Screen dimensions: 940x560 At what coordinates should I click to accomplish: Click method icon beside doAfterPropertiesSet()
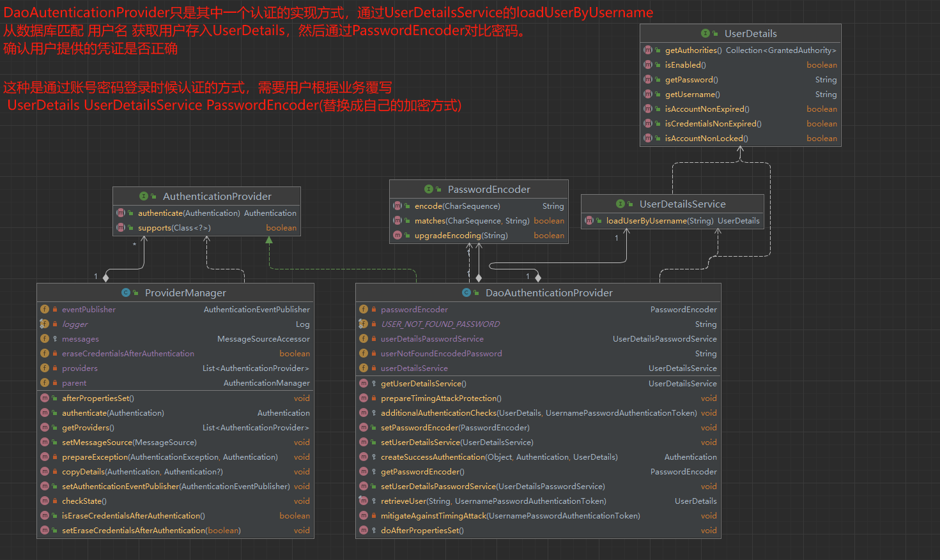pyautogui.click(x=364, y=530)
